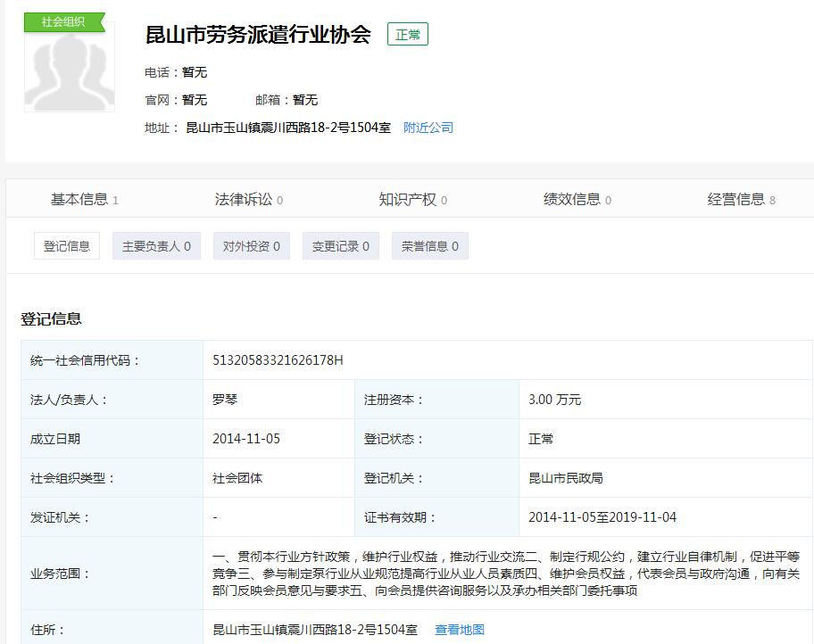Click the 正常 status badge beside the title

point(408,35)
